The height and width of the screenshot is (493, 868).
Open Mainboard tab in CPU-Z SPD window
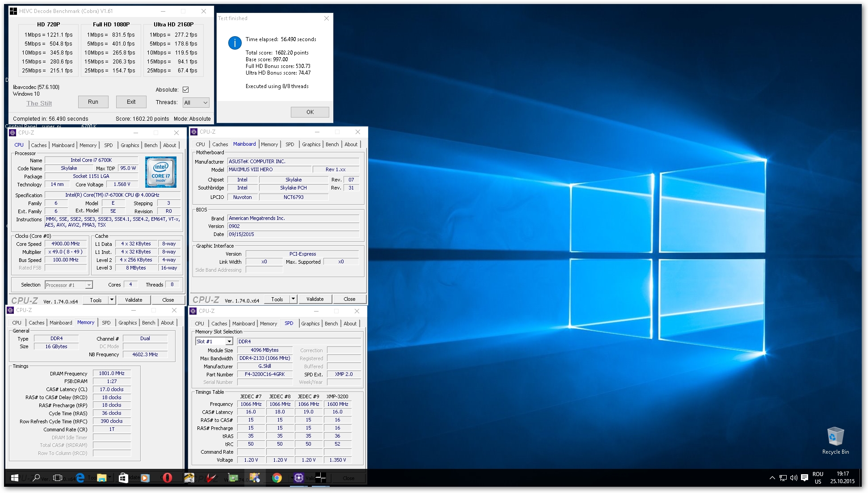(x=243, y=324)
